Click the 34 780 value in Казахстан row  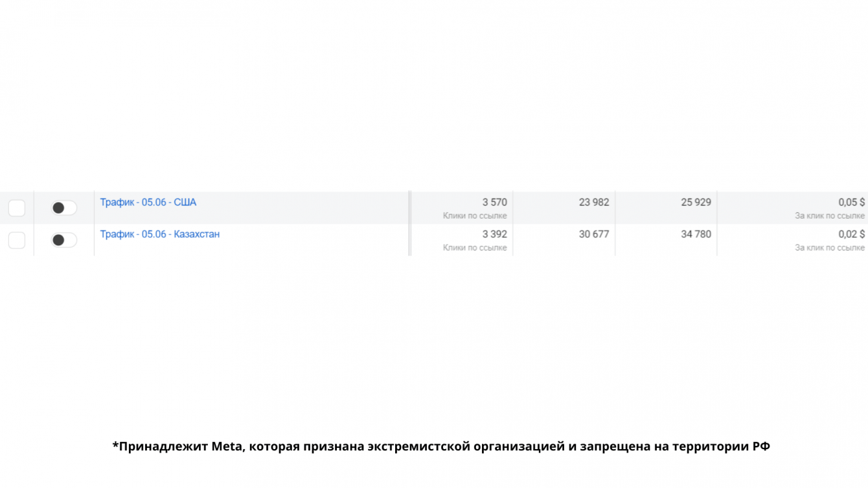pyautogui.click(x=696, y=234)
